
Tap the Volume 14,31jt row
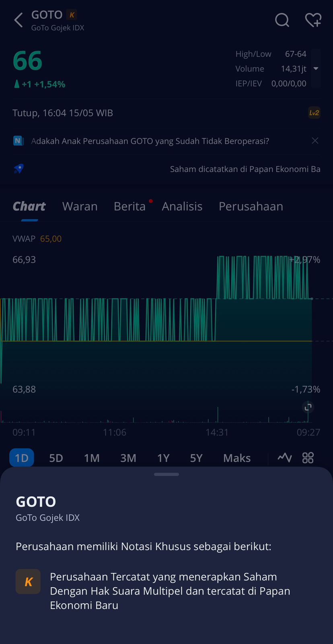tap(271, 69)
